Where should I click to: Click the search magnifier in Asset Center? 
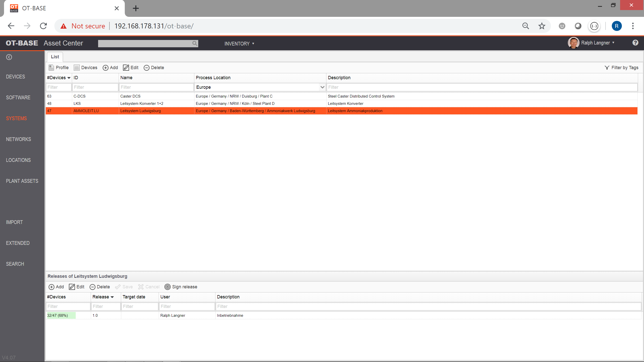(x=195, y=43)
